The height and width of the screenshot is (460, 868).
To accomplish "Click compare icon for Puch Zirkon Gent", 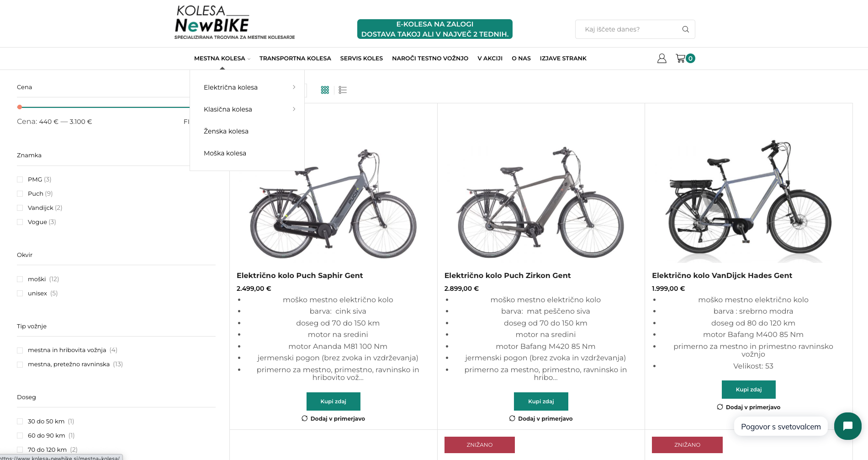I will point(512,418).
